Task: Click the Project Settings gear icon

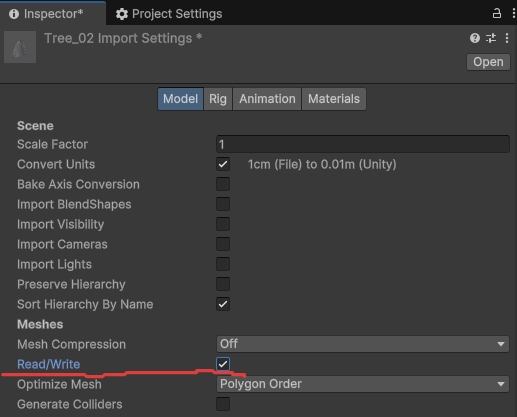Action: point(122,14)
